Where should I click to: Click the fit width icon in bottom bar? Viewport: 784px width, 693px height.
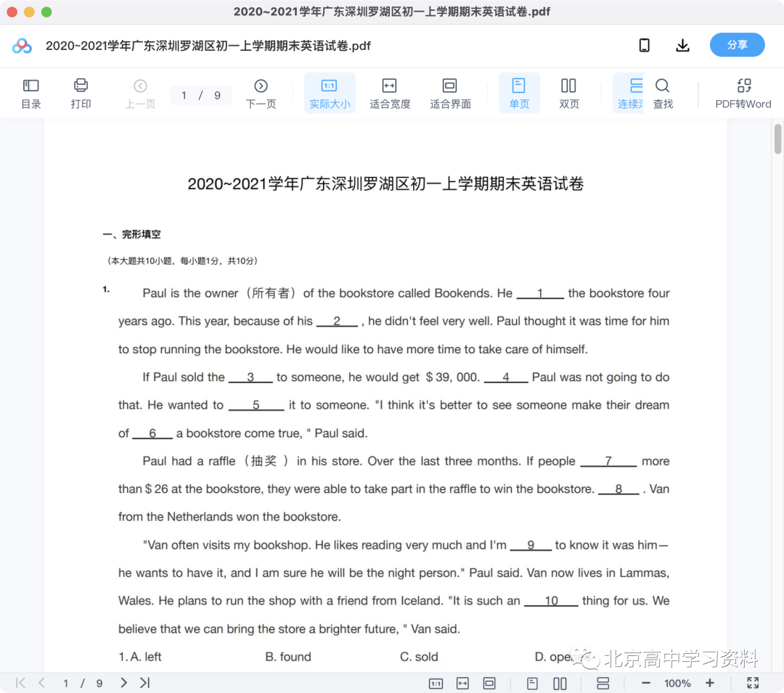[462, 683]
